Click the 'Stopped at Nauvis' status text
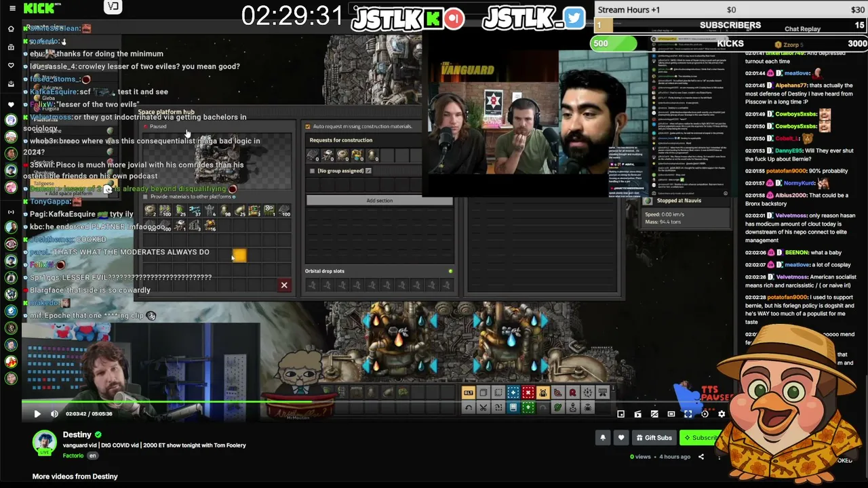 pyautogui.click(x=679, y=201)
